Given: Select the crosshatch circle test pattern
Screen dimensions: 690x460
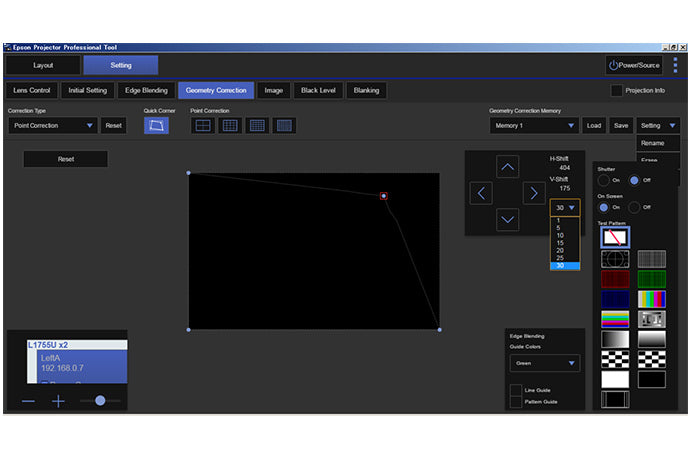Looking at the screenshot, I should (615, 259).
